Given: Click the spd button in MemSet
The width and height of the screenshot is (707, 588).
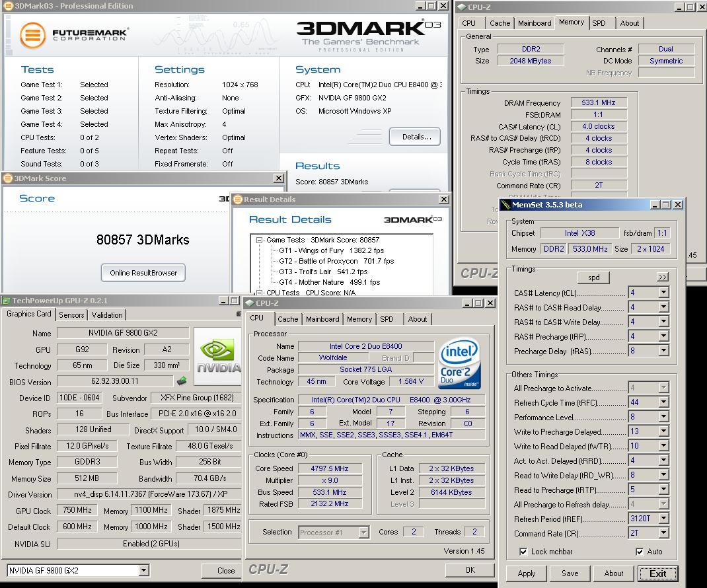Looking at the screenshot, I should click(593, 277).
